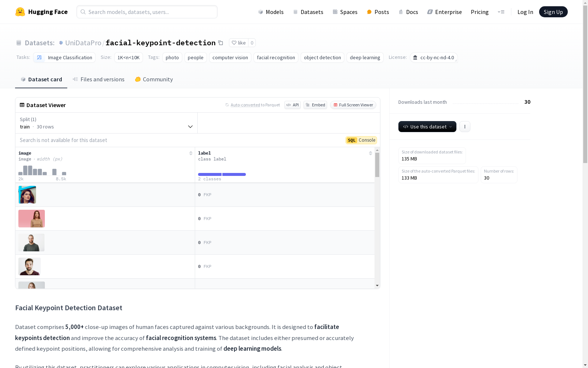The height and width of the screenshot is (368, 588).
Task: Click the image width histogram
Action: [42, 170]
